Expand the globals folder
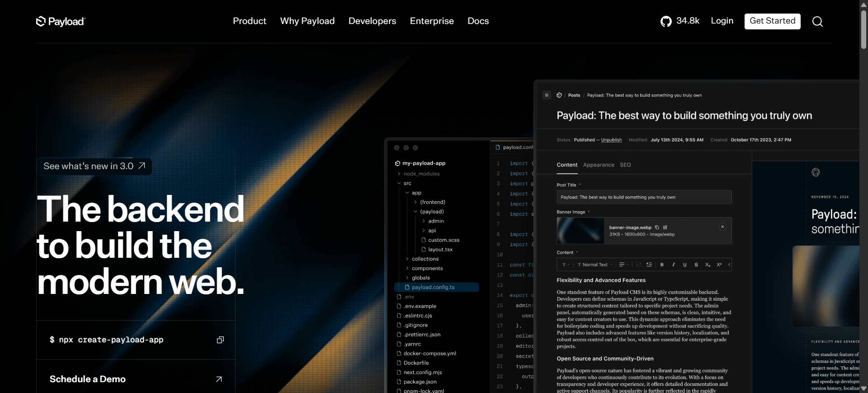 (407, 278)
